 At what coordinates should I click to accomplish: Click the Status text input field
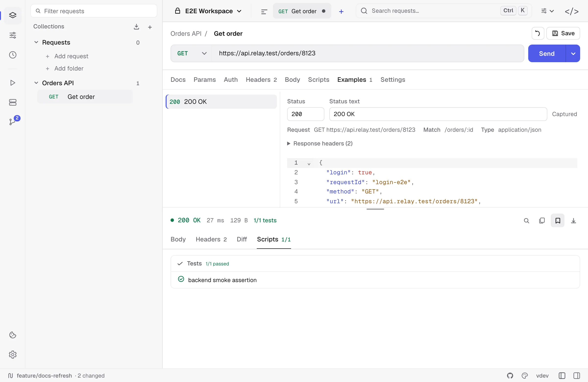click(438, 114)
